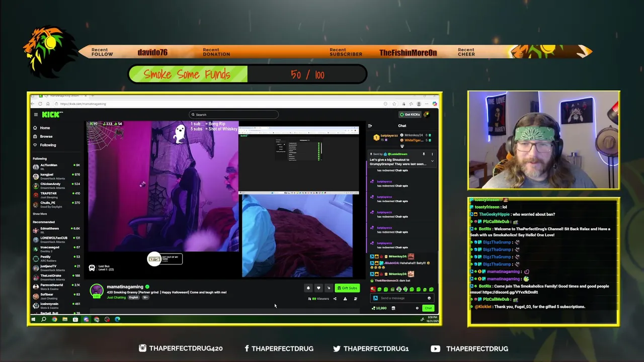
Task: Expand Show More under Following
Action: (40, 214)
